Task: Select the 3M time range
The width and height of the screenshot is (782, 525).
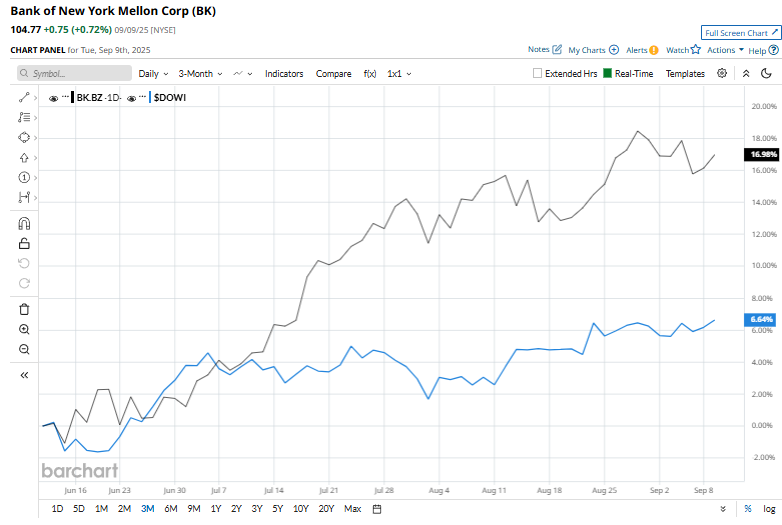Action: (x=148, y=509)
